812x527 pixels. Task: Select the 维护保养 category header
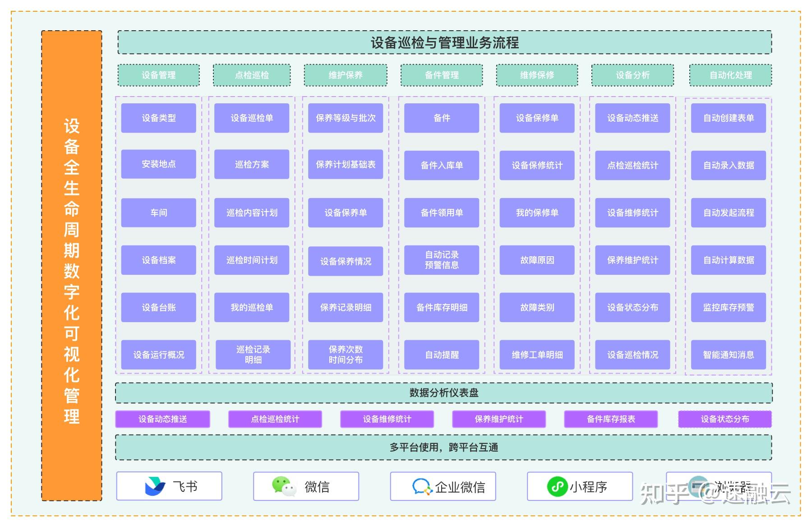click(x=346, y=75)
